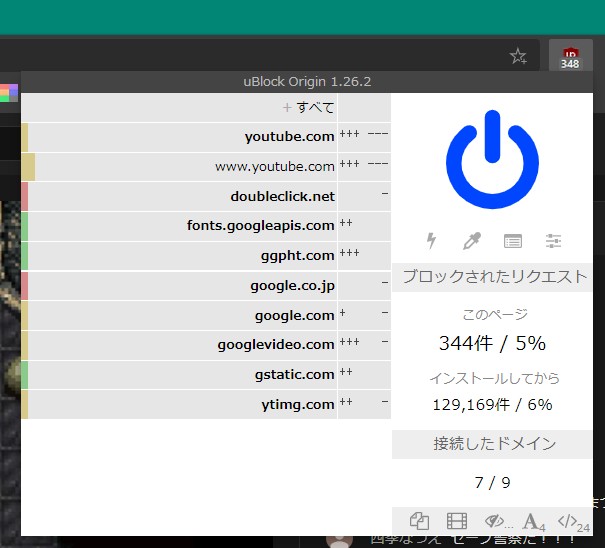Open the dashboard sliders icon

pyautogui.click(x=553, y=241)
